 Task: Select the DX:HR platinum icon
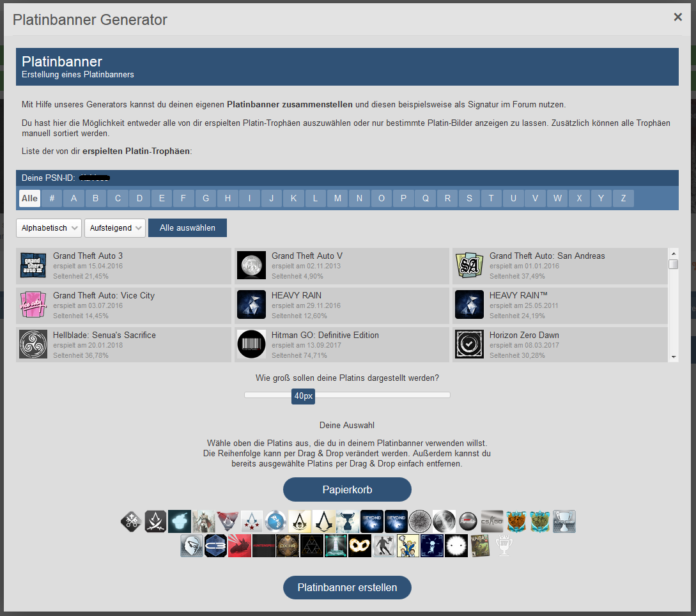coord(288,546)
